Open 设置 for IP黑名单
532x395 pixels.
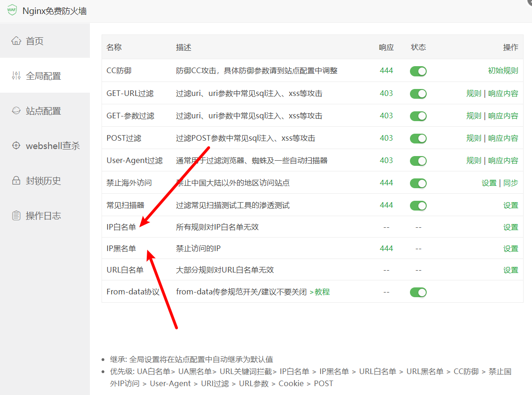511,248
